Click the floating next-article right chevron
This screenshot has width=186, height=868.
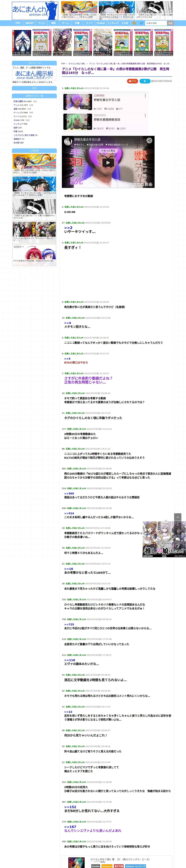click(178, 524)
